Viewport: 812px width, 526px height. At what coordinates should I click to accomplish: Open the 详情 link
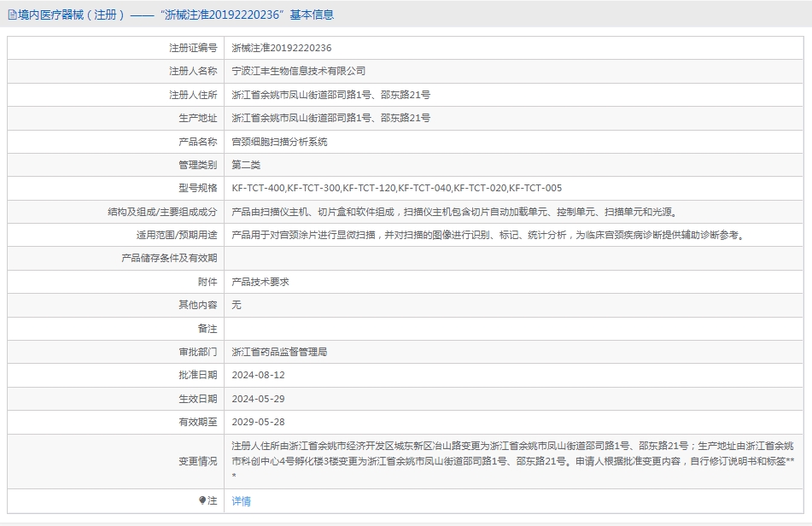tap(242, 500)
